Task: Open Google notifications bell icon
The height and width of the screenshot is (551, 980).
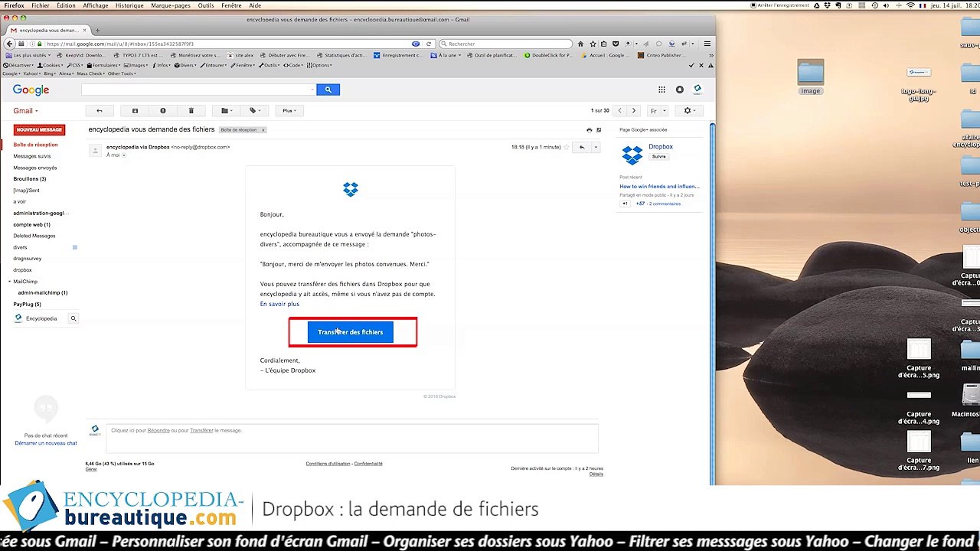Action: [679, 90]
